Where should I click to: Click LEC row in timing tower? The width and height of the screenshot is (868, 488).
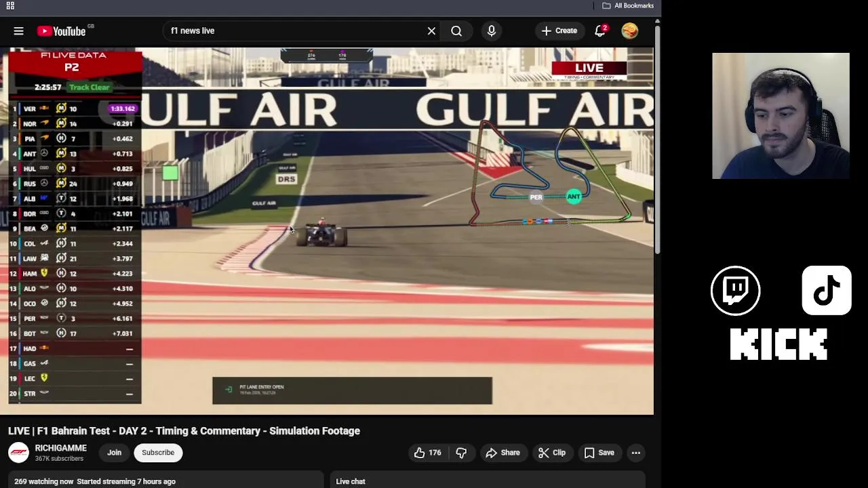pos(74,378)
